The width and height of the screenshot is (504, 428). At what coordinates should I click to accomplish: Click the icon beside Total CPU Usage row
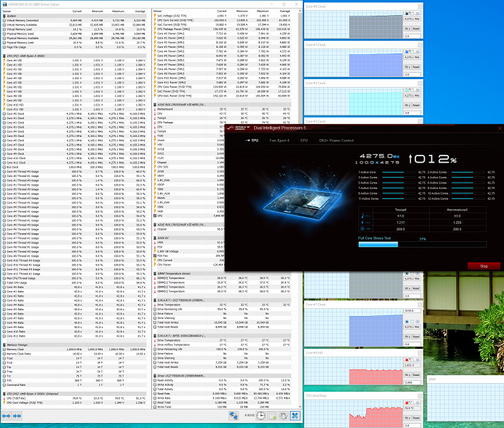(x=4, y=282)
